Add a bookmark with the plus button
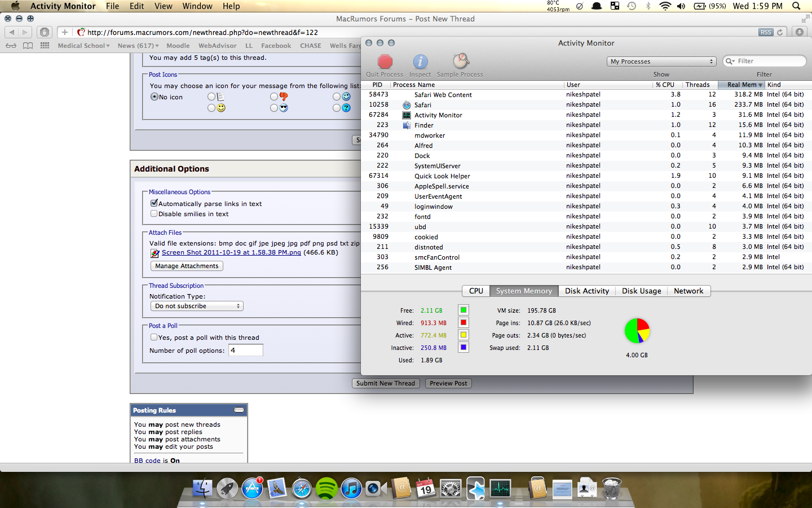812x508 pixels. click(65, 32)
